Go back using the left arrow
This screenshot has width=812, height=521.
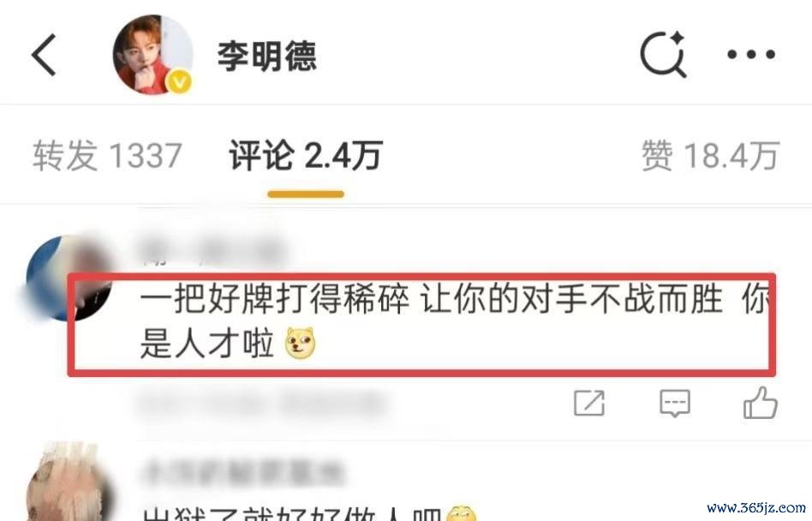pyautogui.click(x=44, y=55)
